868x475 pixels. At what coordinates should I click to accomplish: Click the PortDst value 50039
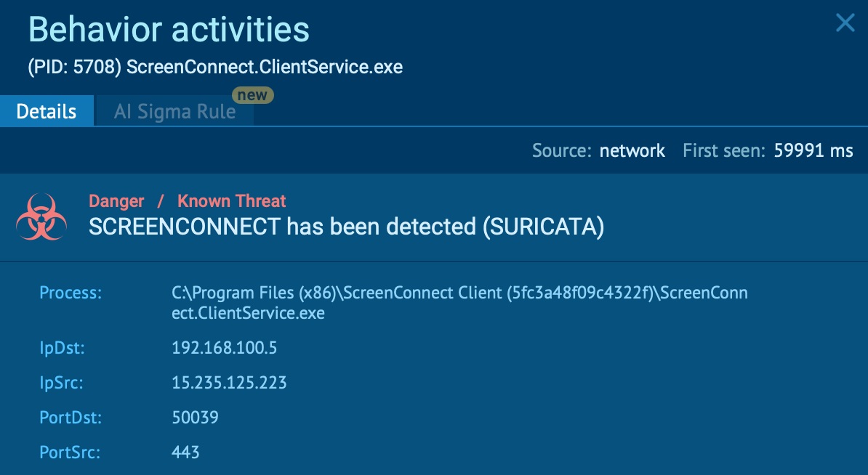(195, 418)
